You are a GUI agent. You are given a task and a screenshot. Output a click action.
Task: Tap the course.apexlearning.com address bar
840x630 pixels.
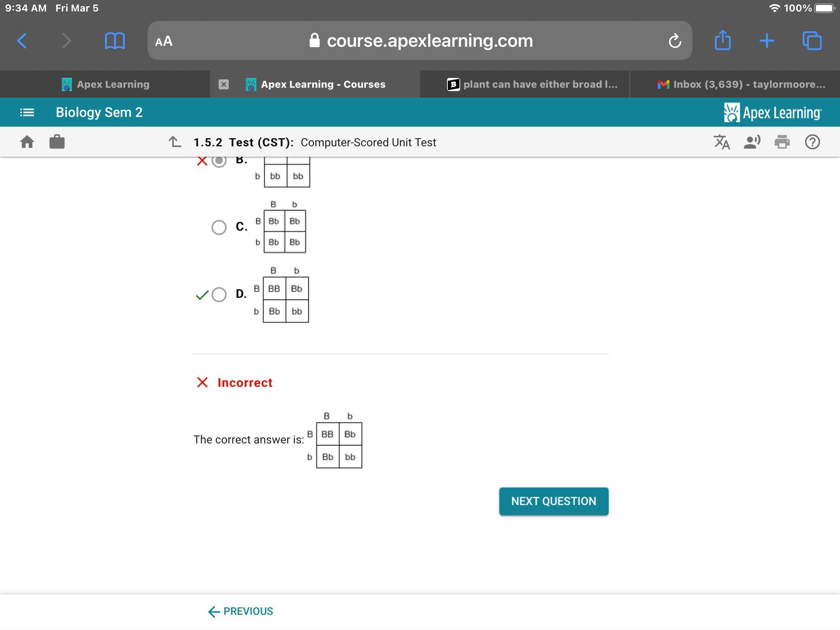tap(420, 41)
